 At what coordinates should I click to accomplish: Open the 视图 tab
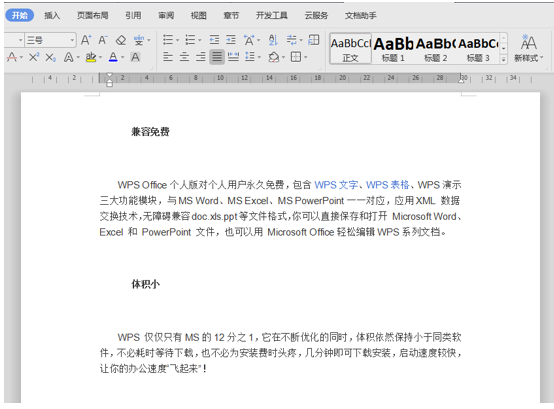coord(199,15)
